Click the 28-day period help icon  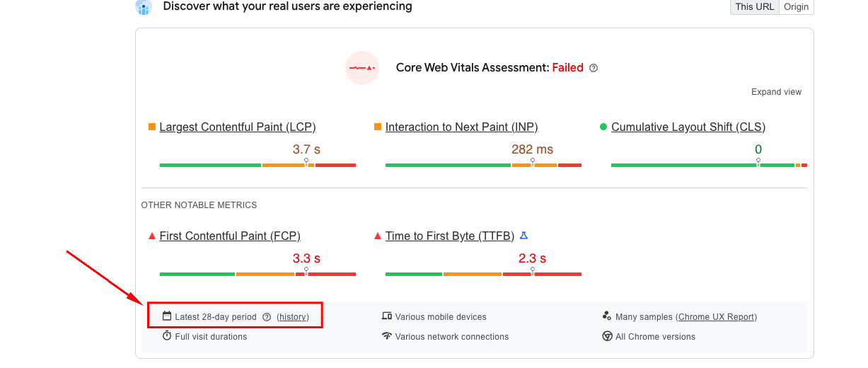[x=267, y=317]
